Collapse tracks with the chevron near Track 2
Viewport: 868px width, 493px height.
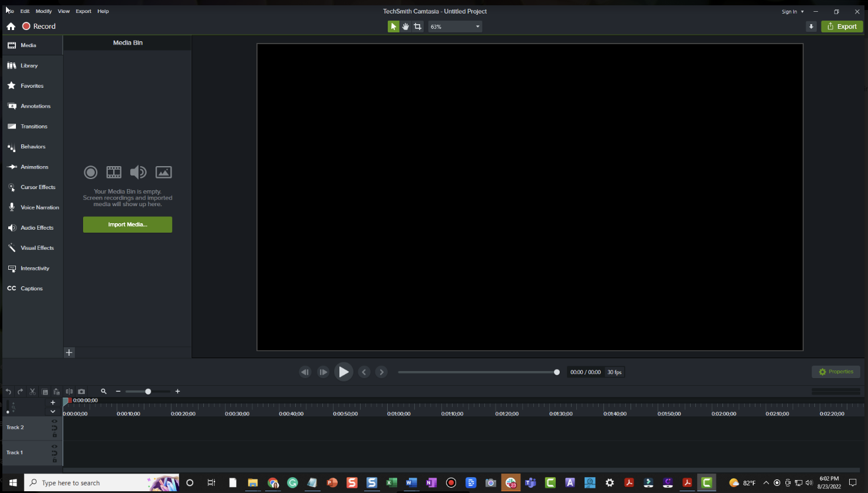(52, 412)
